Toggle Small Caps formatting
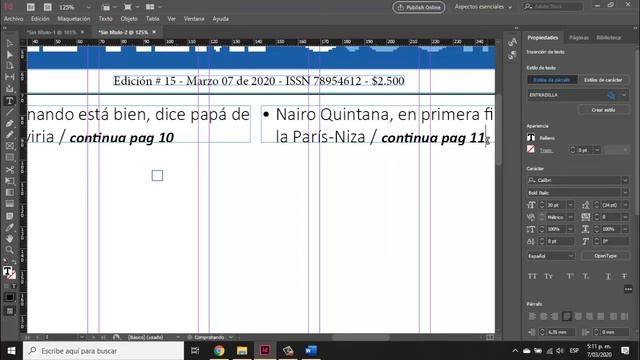 548,276
